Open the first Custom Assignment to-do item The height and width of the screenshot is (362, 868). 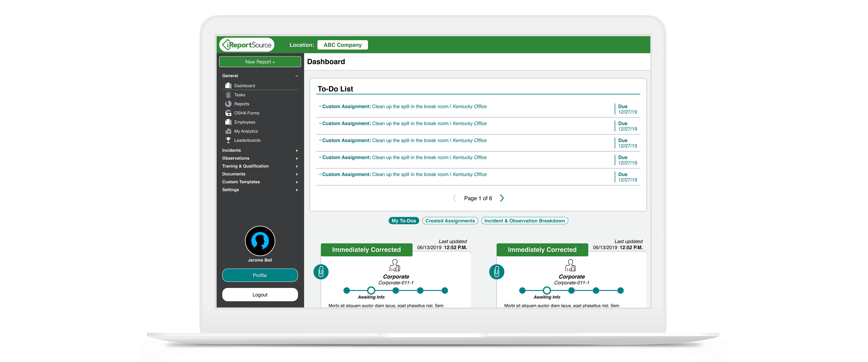pyautogui.click(x=478, y=109)
